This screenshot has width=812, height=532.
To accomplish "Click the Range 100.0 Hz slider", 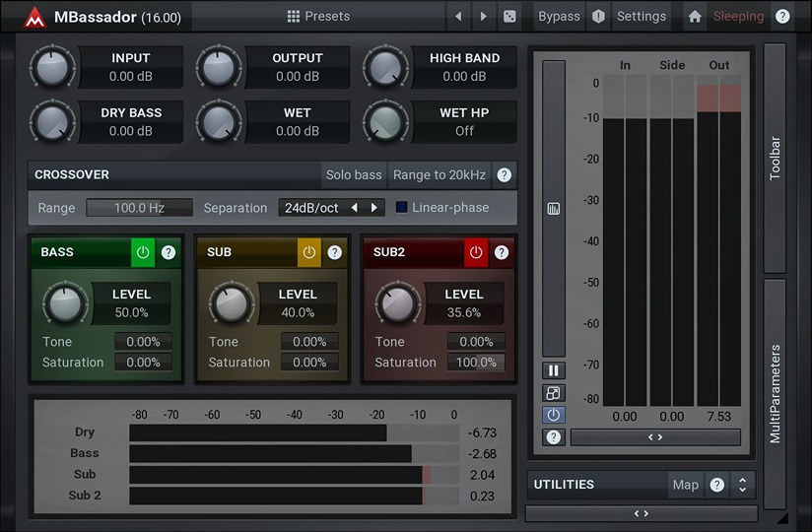I will pyautogui.click(x=139, y=208).
